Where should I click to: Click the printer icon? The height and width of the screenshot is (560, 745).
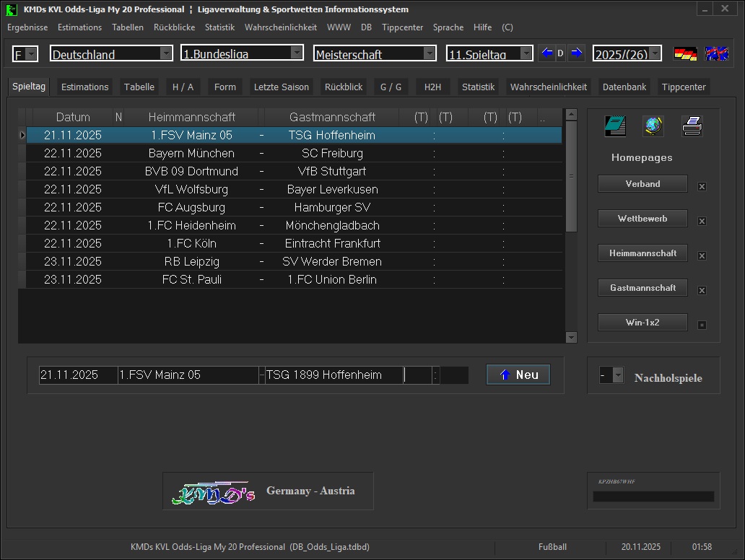point(692,126)
